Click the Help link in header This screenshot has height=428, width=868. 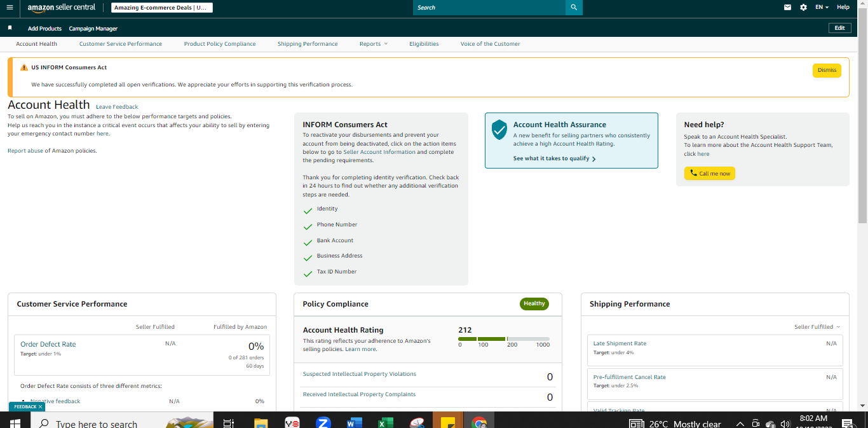(x=843, y=8)
